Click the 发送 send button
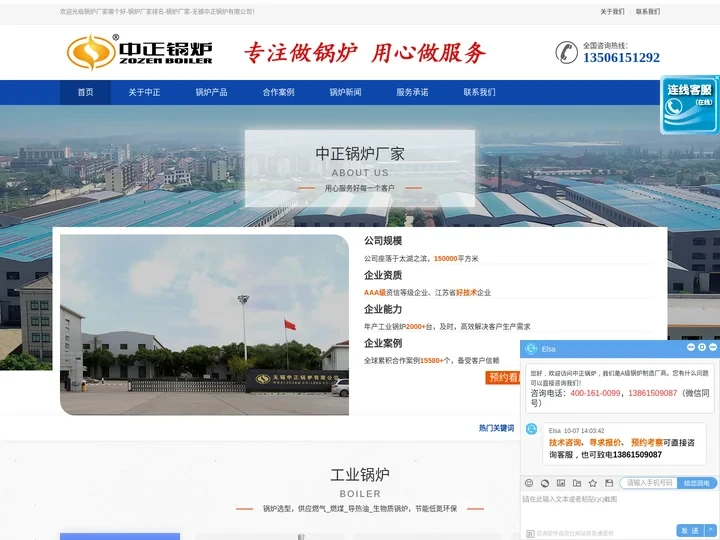Image resolution: width=720 pixels, height=540 pixels. (690, 530)
